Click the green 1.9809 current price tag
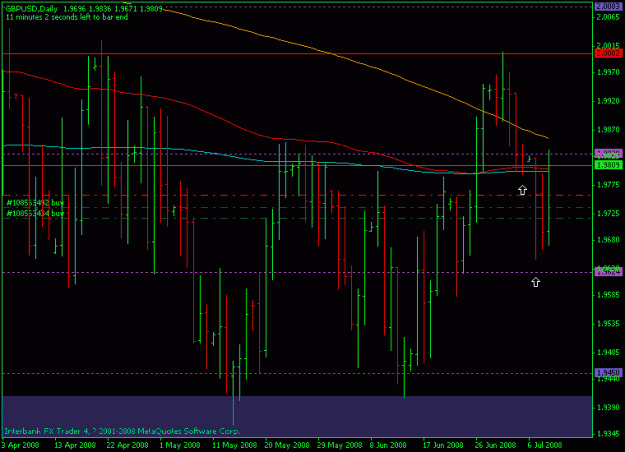This screenshot has height=452, width=625. pyautogui.click(x=608, y=165)
